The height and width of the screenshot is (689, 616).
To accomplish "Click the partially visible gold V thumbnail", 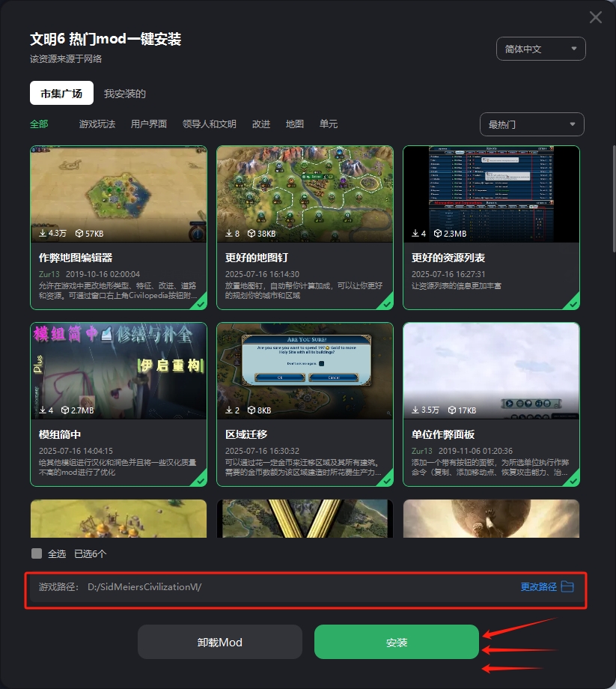I will [x=305, y=518].
